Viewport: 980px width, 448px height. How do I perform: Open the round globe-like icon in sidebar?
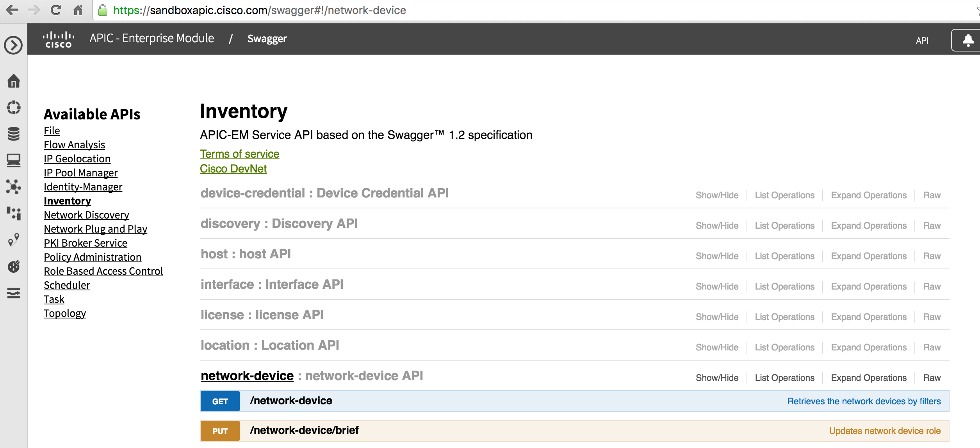pyautogui.click(x=14, y=267)
